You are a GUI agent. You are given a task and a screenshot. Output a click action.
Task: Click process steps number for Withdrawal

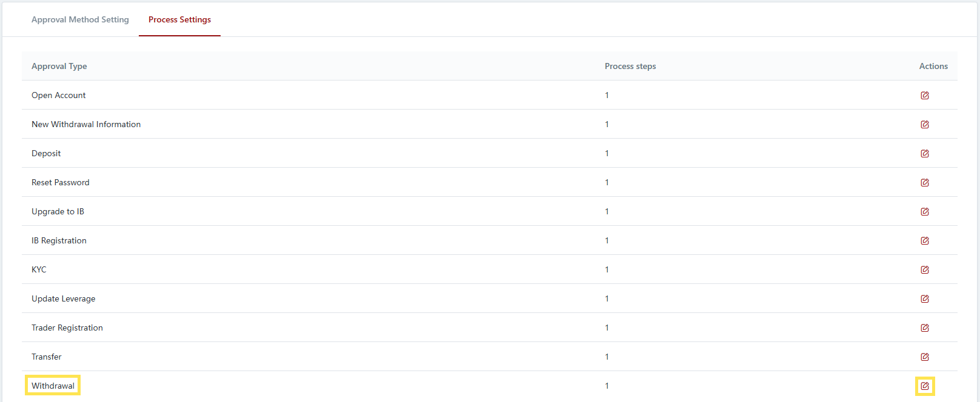pyautogui.click(x=607, y=386)
